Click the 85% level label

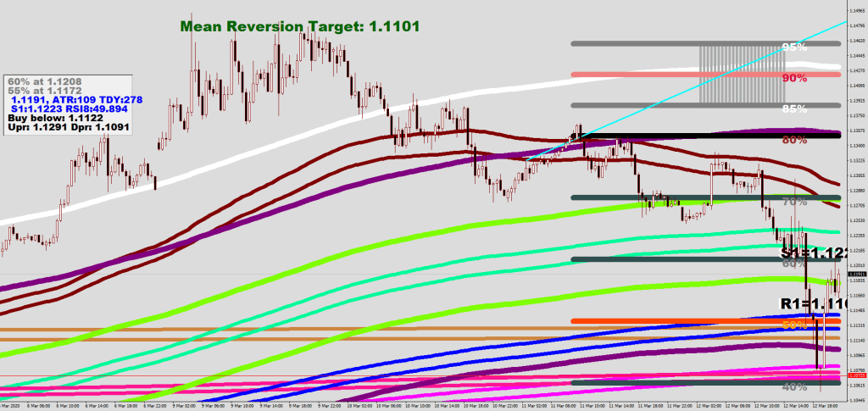(793, 108)
